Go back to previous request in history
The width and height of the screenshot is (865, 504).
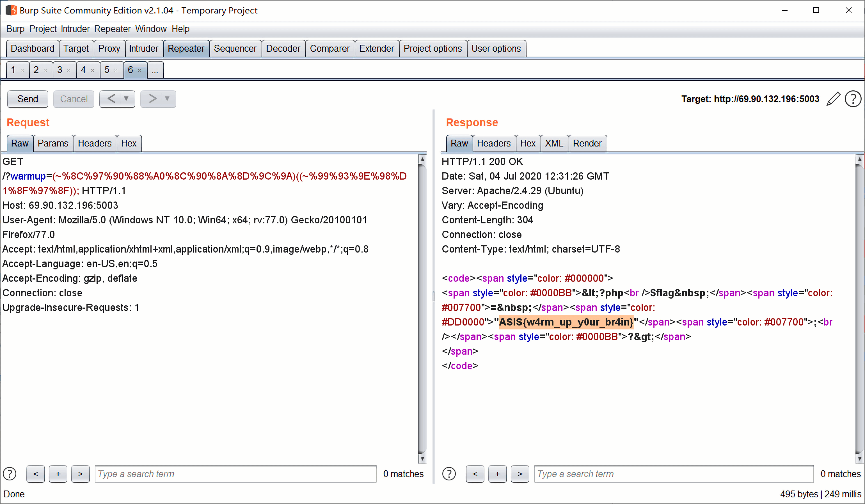click(111, 99)
